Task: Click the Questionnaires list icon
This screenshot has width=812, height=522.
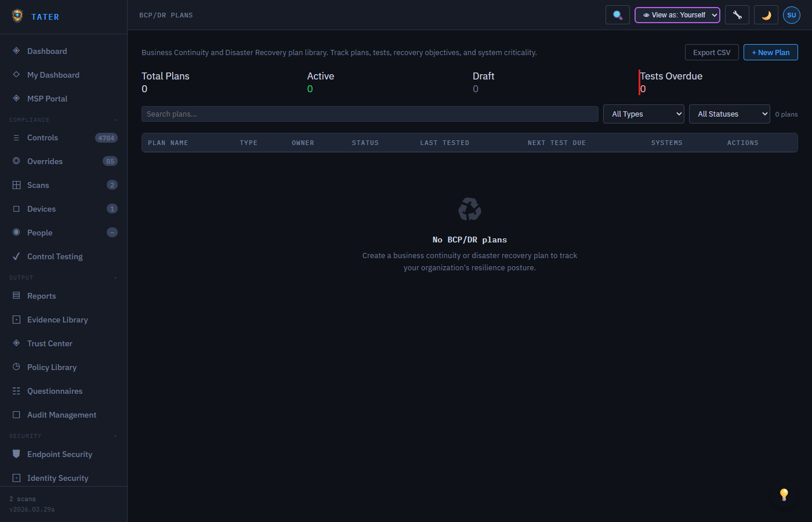Action: click(16, 391)
